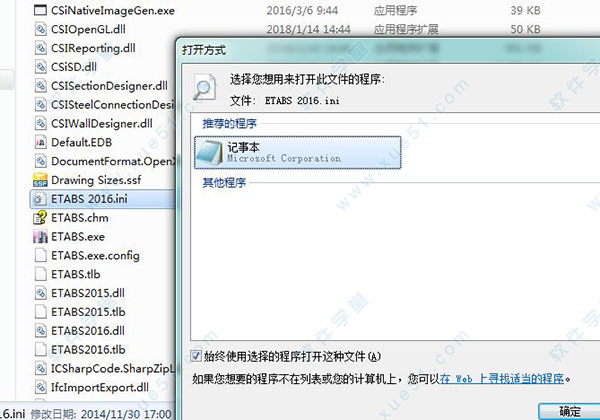Click the ETABS.chm help file icon
This screenshot has height=420, width=600.
coord(40,218)
